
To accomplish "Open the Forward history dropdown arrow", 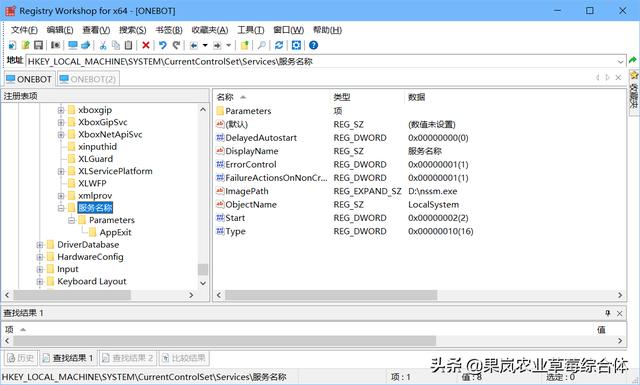I will (229, 45).
